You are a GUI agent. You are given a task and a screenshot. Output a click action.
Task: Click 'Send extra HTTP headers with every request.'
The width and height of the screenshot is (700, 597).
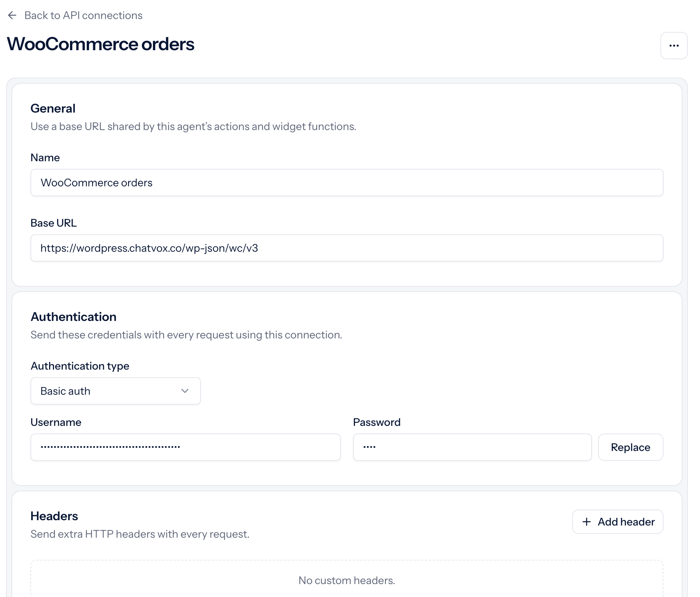point(140,534)
